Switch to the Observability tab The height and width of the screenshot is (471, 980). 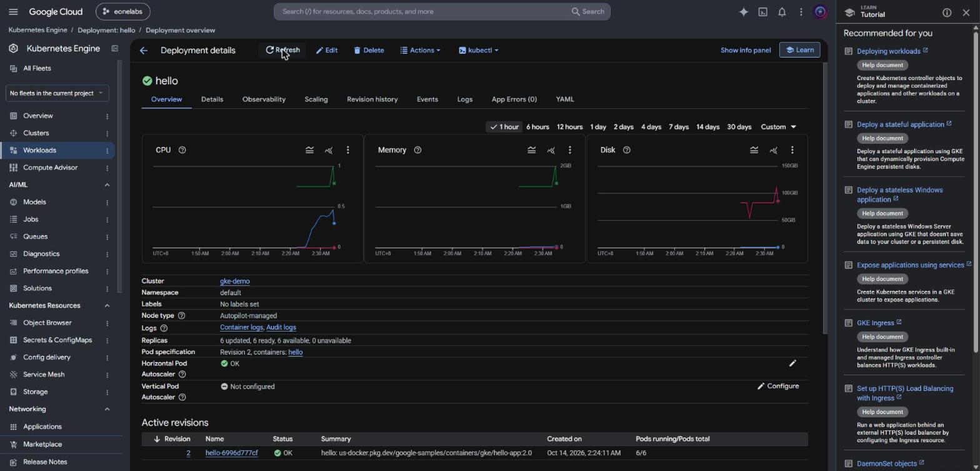[x=264, y=99]
